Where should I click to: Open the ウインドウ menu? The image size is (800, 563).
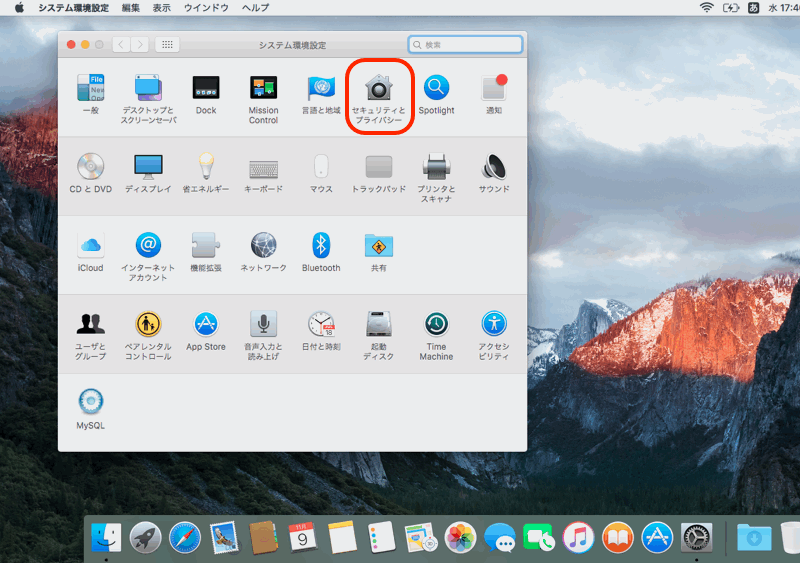(206, 8)
